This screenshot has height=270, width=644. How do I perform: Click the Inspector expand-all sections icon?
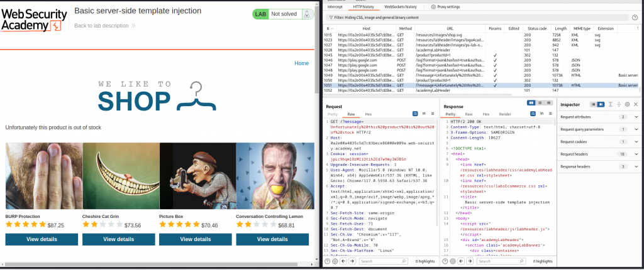click(x=611, y=105)
